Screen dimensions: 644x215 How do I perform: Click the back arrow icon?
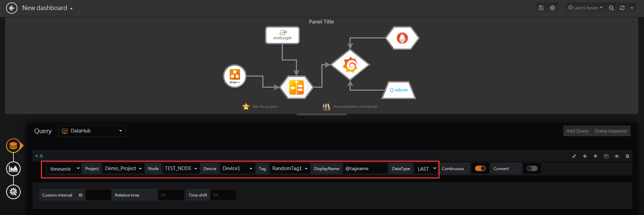point(12,8)
